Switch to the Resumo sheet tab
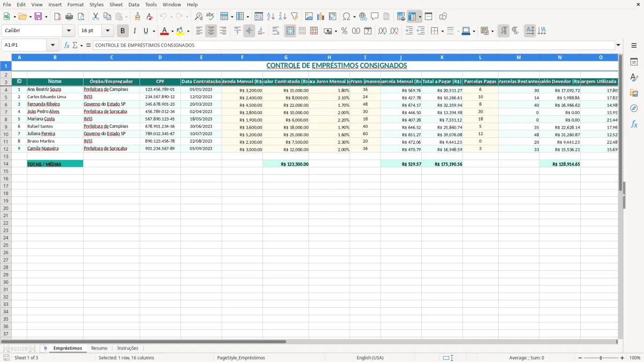Screen dimensions: 644x362 (99, 348)
